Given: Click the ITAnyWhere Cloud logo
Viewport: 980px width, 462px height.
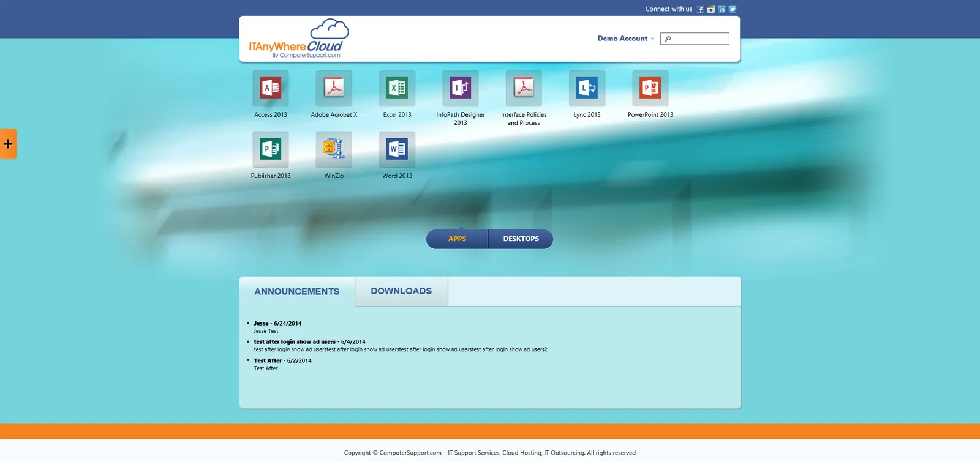Looking at the screenshot, I should point(298,39).
